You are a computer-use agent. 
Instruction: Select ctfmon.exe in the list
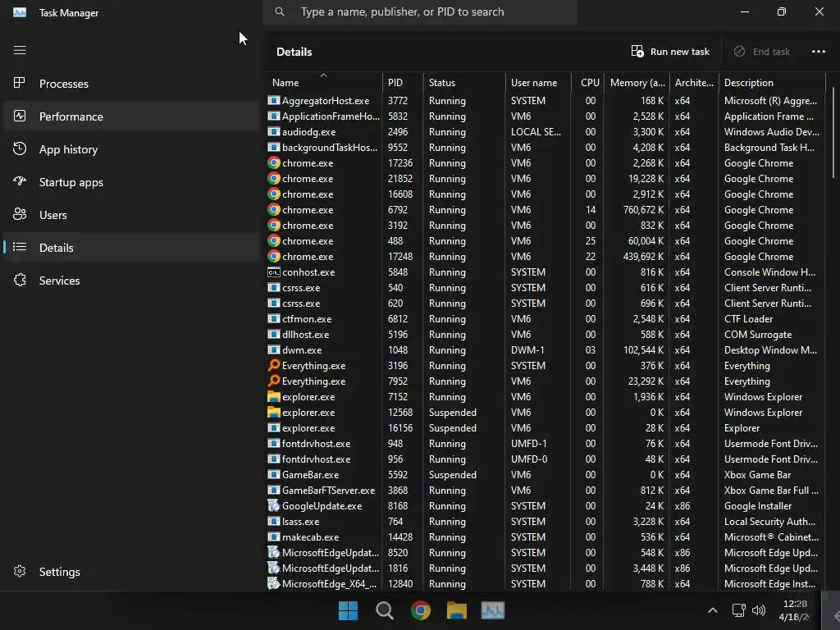click(546, 319)
